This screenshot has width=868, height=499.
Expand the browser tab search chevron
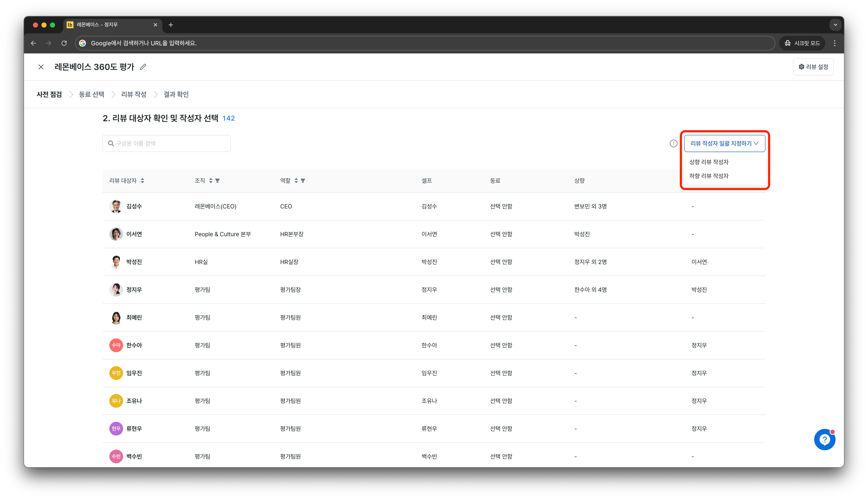click(x=835, y=25)
